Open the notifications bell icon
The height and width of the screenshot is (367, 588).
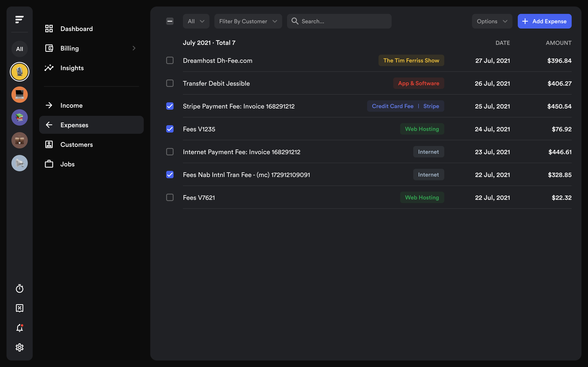[x=19, y=327]
